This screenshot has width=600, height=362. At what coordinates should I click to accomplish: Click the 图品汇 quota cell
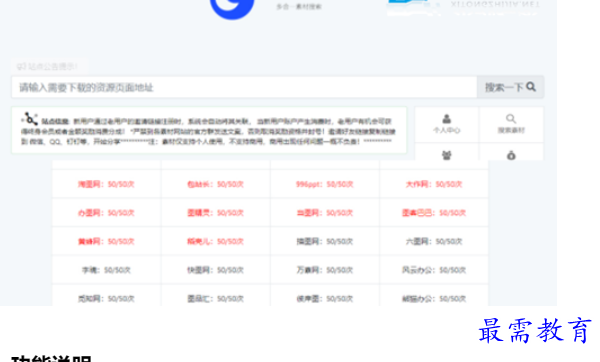click(215, 295)
